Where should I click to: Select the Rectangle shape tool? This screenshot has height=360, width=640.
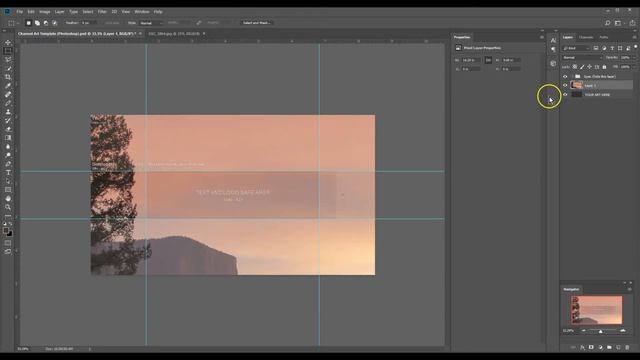coord(8,190)
